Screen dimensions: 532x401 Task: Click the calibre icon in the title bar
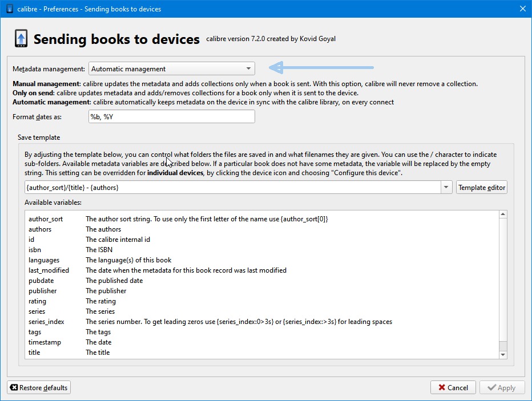pos(10,9)
